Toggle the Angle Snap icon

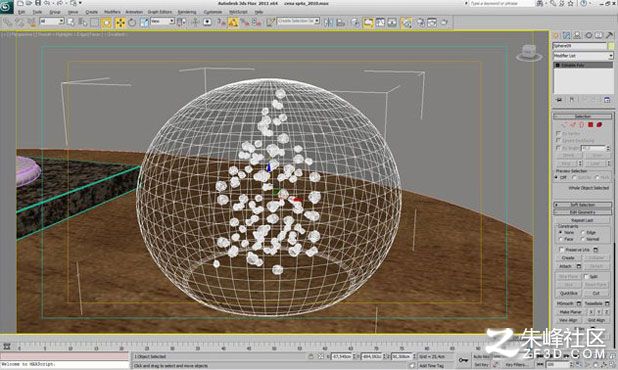(233, 22)
